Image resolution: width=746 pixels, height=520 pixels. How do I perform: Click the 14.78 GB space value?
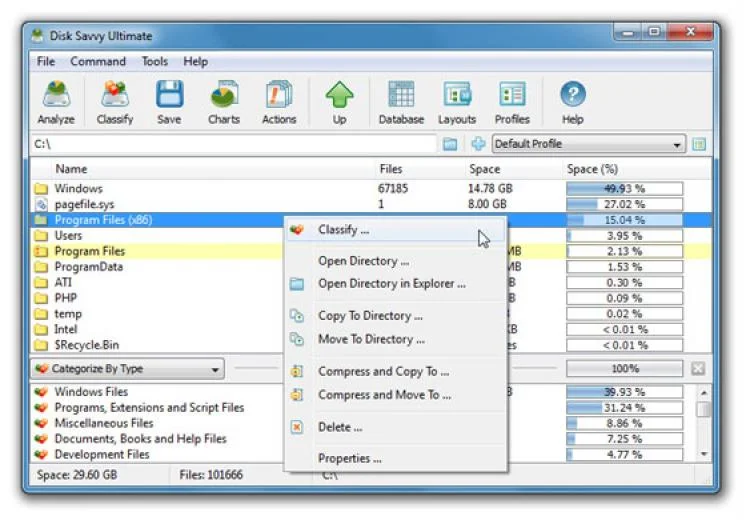point(490,189)
